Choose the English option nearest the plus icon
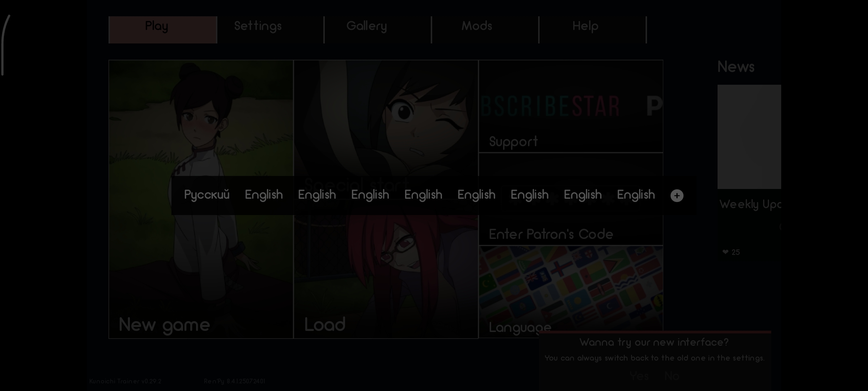Image resolution: width=868 pixels, height=391 pixels. pyautogui.click(x=636, y=195)
